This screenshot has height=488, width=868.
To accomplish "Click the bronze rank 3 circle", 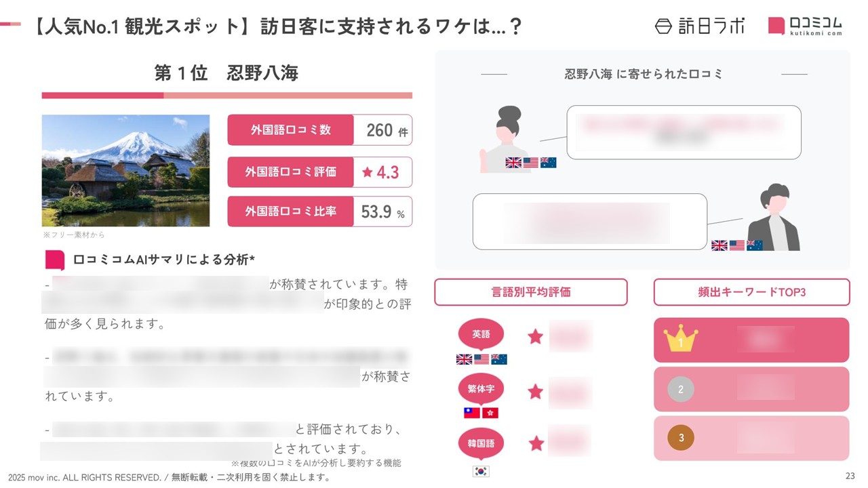I will [x=681, y=438].
